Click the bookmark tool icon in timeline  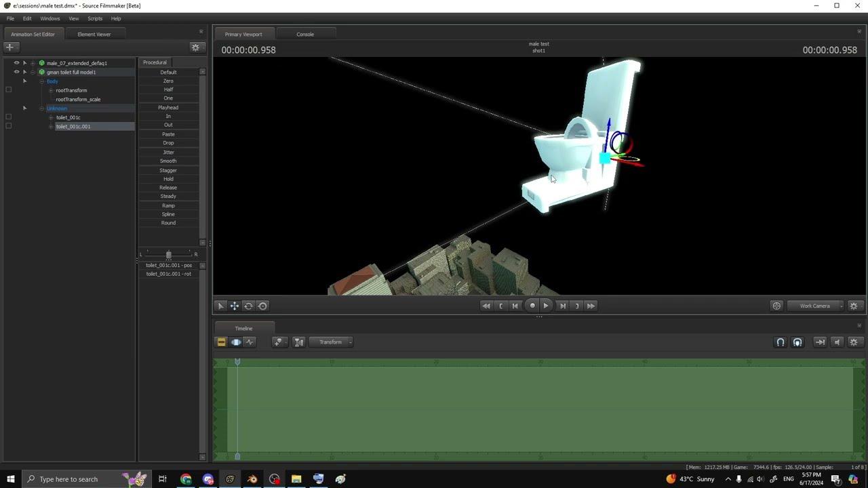[278, 342]
